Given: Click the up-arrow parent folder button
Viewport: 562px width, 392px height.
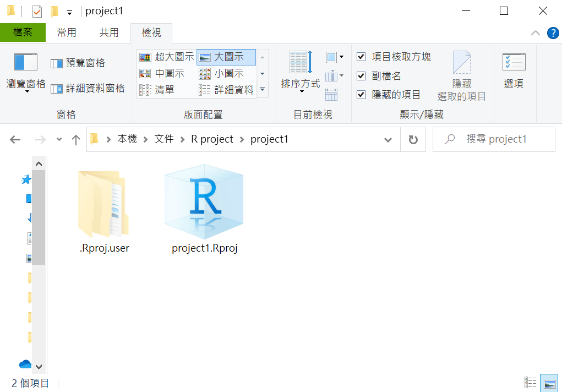Looking at the screenshot, I should click(76, 140).
